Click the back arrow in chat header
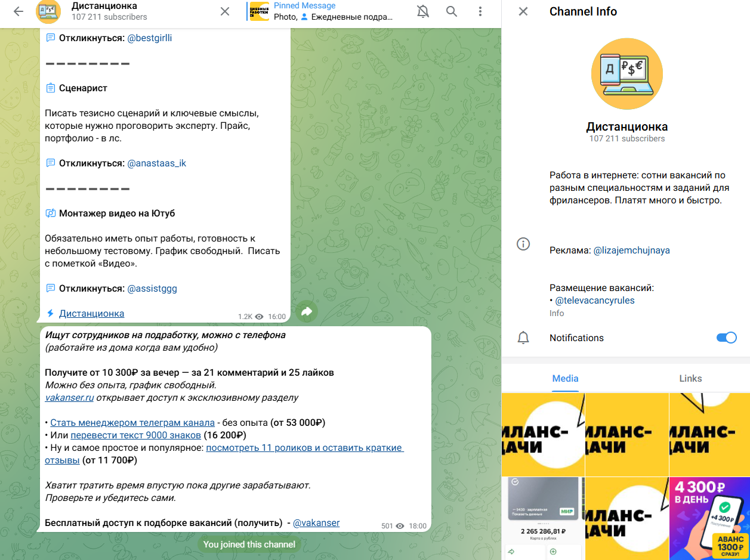 coord(18,11)
